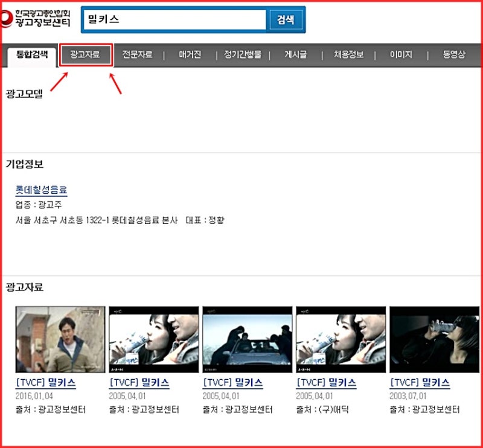The height and width of the screenshot is (448, 483).
Task: Open the 롯데칠성음료 company link
Action: click(x=41, y=190)
